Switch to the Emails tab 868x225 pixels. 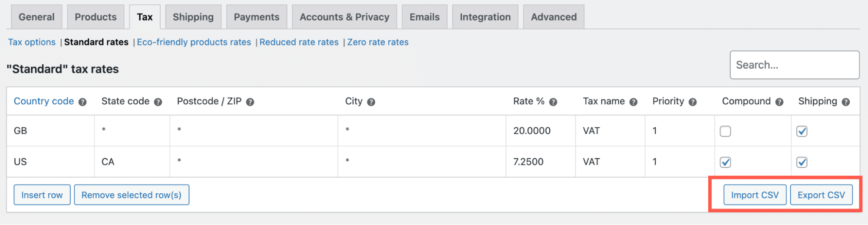[x=425, y=17]
